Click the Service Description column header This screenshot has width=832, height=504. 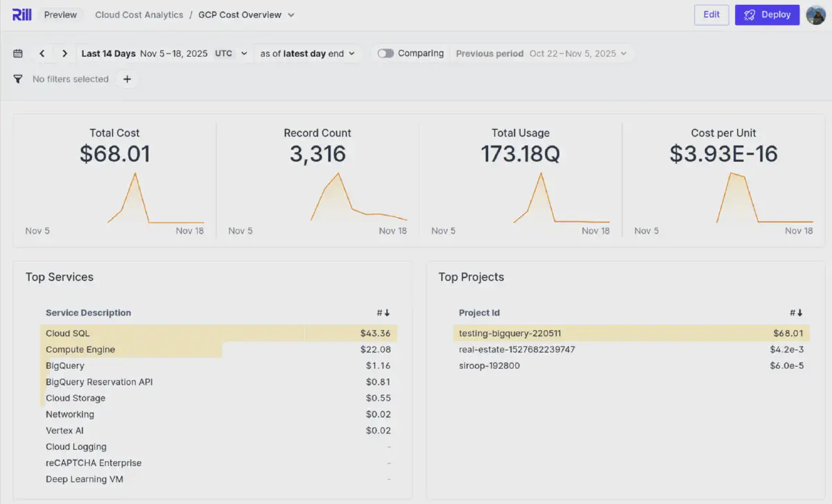pos(88,313)
